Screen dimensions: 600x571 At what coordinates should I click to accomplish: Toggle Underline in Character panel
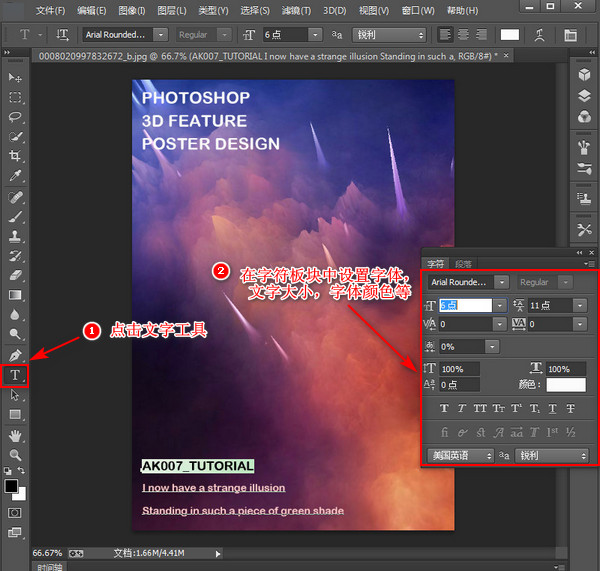(x=553, y=408)
